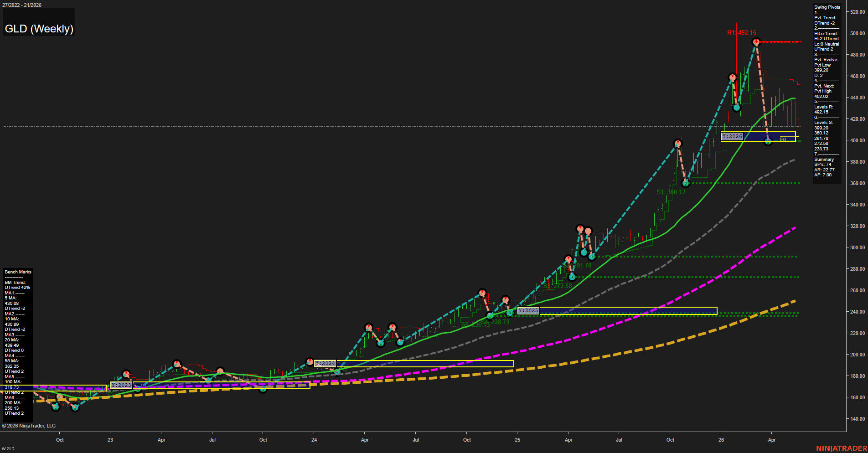The width and height of the screenshot is (868, 453).
Task: Click the Bench Marks panel heading
Action: click(x=18, y=272)
